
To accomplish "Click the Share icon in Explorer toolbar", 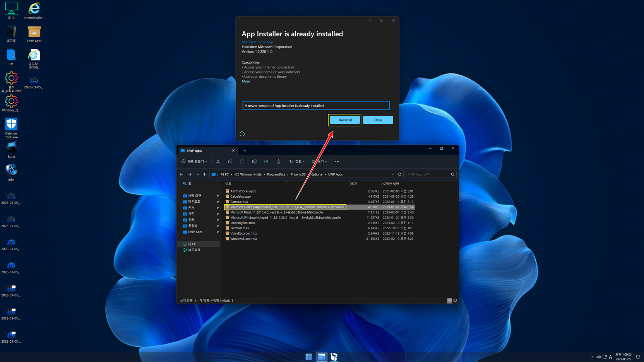I will [x=266, y=161].
